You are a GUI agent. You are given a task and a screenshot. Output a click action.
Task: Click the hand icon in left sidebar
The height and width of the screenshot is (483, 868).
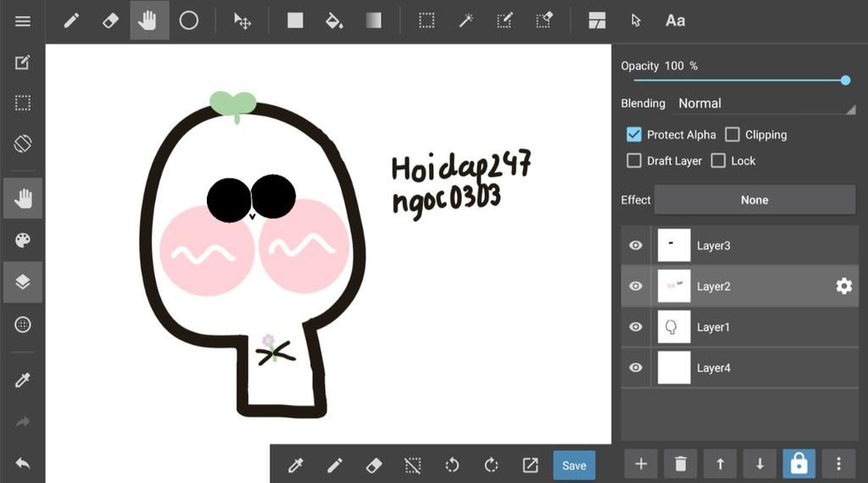[x=23, y=198]
